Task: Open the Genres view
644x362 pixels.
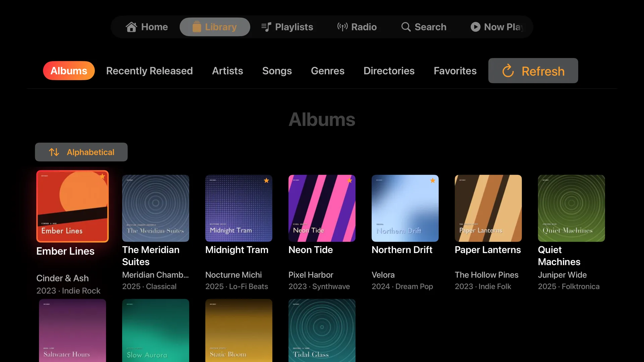Action: (x=327, y=71)
